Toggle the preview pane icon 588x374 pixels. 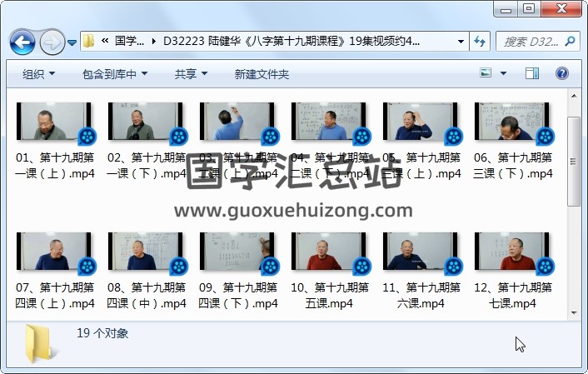pyautogui.click(x=531, y=73)
